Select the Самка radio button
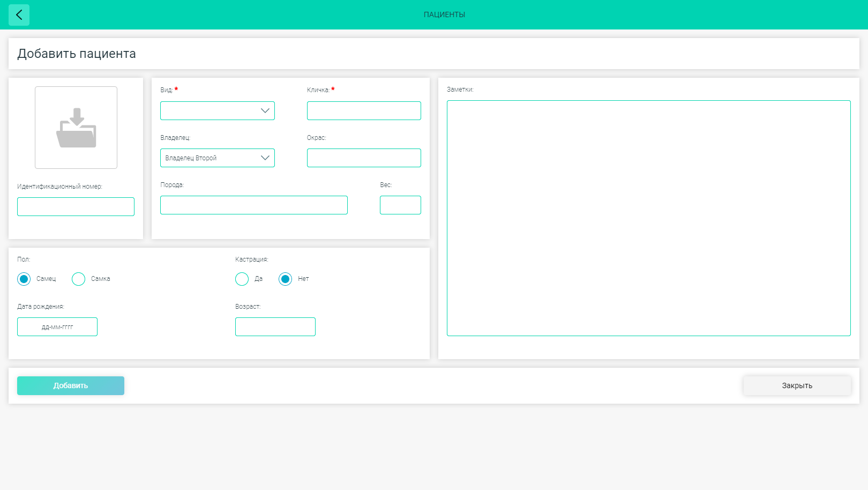The width and height of the screenshot is (868, 490). [x=78, y=279]
